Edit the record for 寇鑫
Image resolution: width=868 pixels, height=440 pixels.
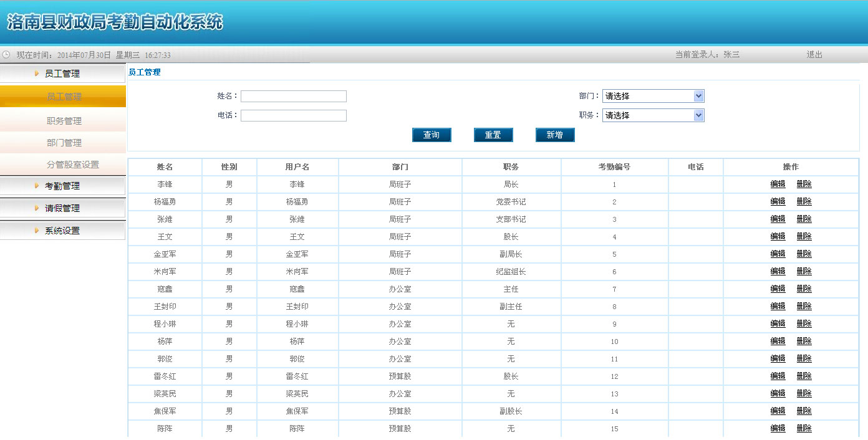pyautogui.click(x=777, y=289)
